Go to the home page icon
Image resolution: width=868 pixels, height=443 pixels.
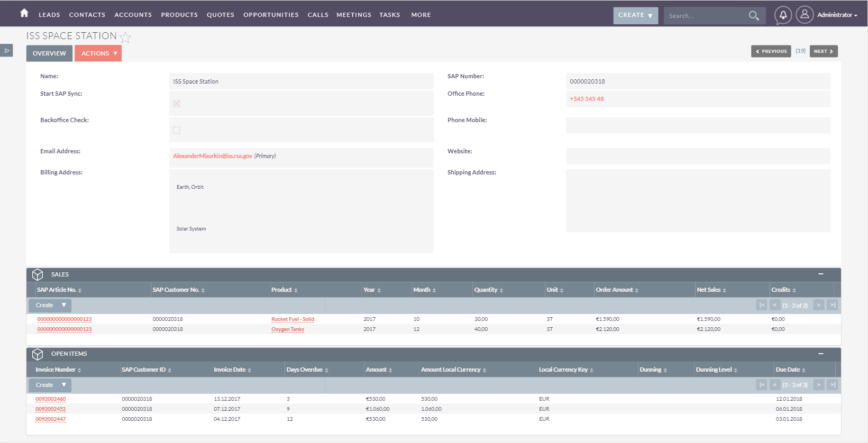coord(24,13)
